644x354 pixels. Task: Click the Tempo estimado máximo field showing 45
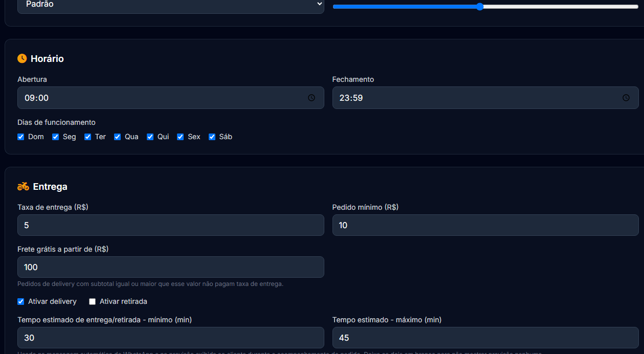coord(485,338)
